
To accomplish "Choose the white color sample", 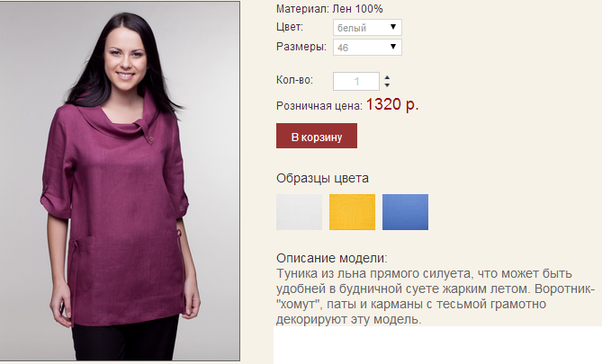I will point(299,212).
